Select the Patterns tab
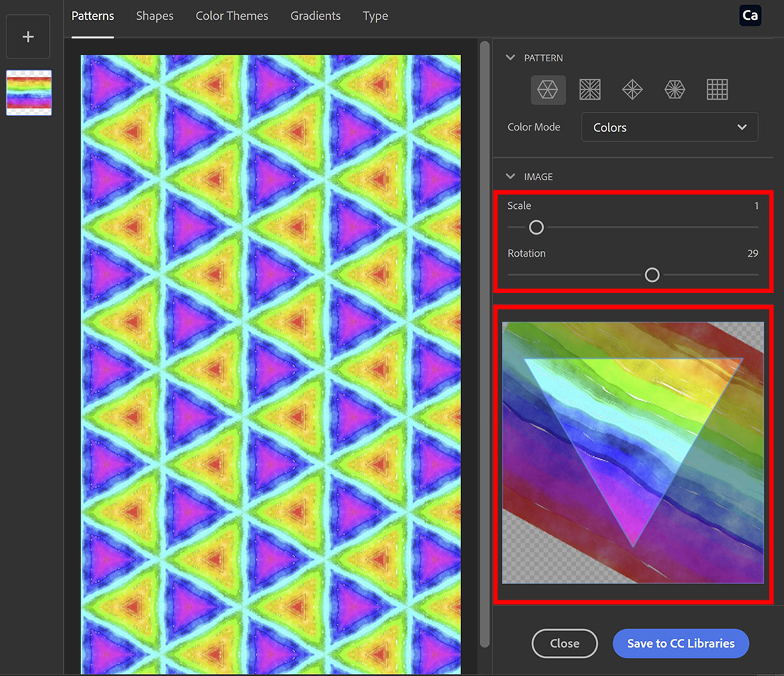This screenshot has width=784, height=676. click(93, 16)
